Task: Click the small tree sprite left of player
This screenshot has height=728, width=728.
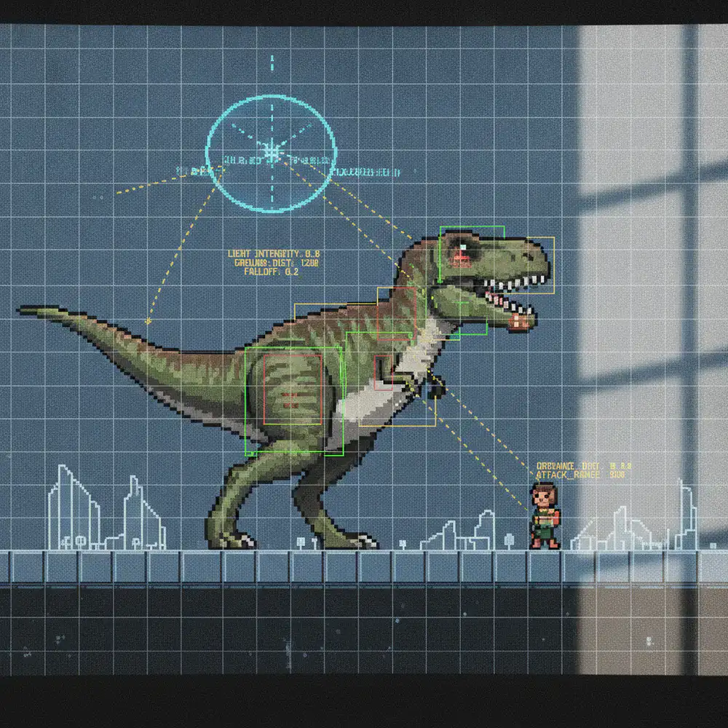Action: tap(509, 542)
